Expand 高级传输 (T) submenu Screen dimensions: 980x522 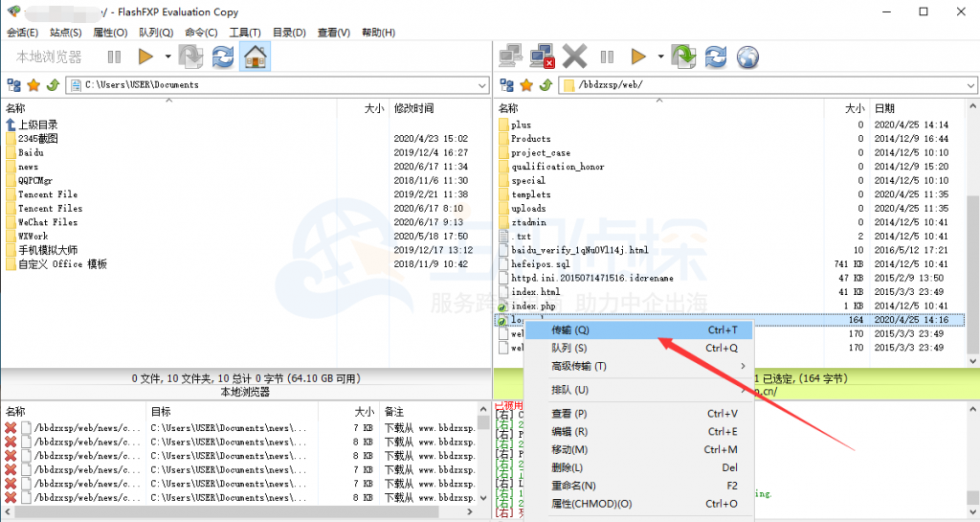coord(638,366)
